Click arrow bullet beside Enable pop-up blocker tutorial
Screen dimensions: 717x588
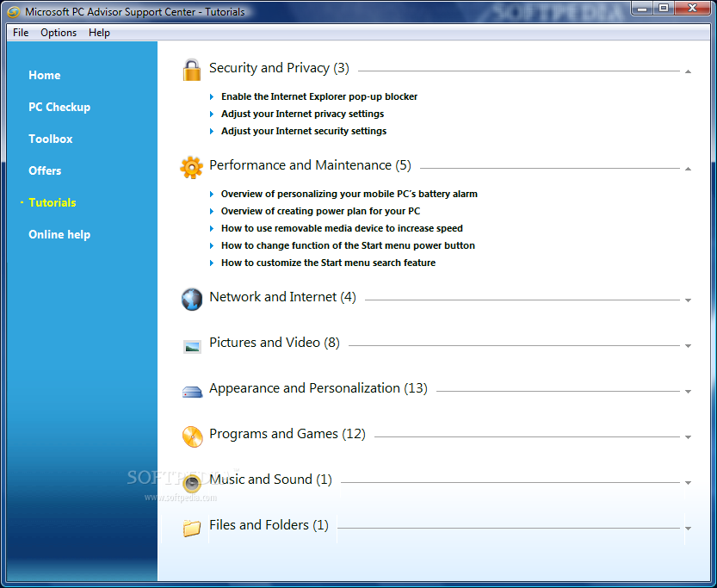click(x=212, y=97)
